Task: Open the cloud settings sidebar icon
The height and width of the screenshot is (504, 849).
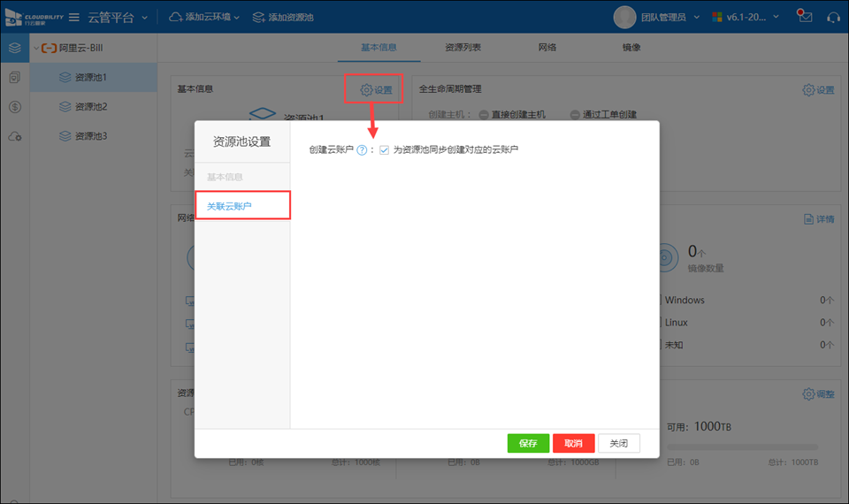Action: pos(15,136)
